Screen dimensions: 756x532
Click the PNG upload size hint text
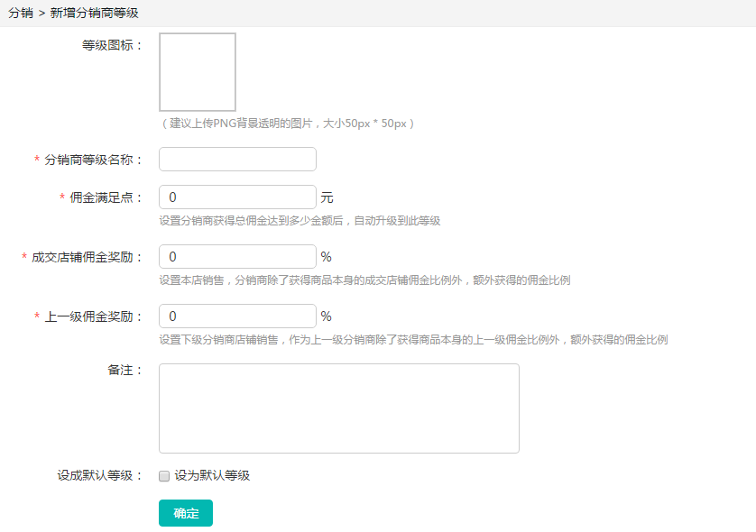click(x=287, y=124)
